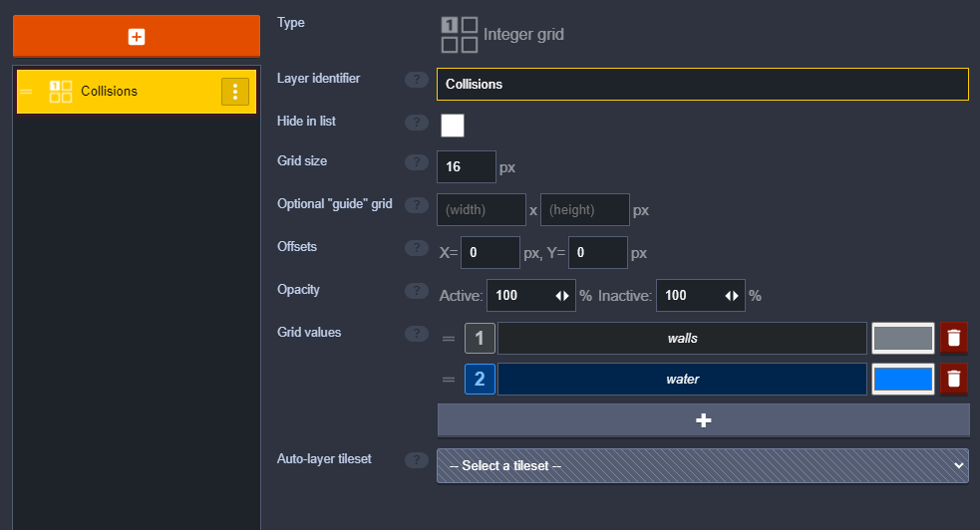Screen dimensions: 980x530
Task: Click the help icon beside Layer identifier
Action: coord(417,80)
